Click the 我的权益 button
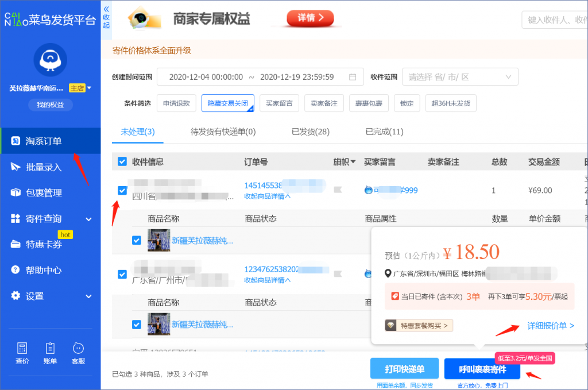The height and width of the screenshot is (390, 588). (51, 105)
